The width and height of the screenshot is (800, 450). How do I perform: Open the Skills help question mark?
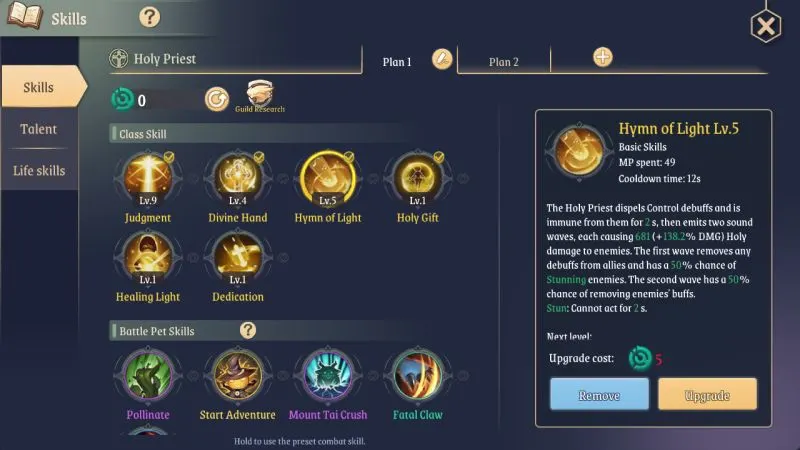(149, 17)
